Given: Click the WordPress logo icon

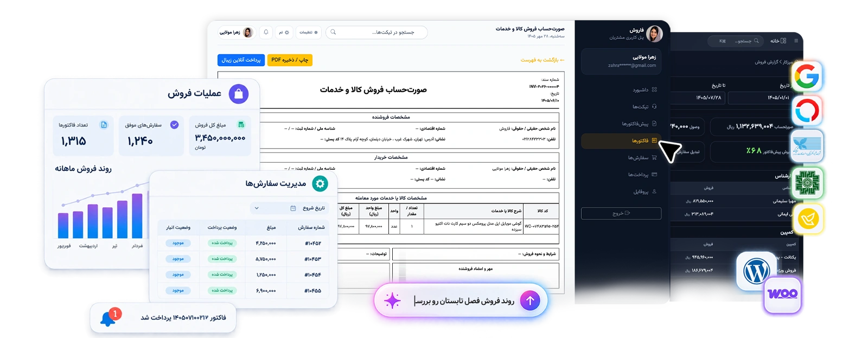Looking at the screenshot, I should point(757,271).
